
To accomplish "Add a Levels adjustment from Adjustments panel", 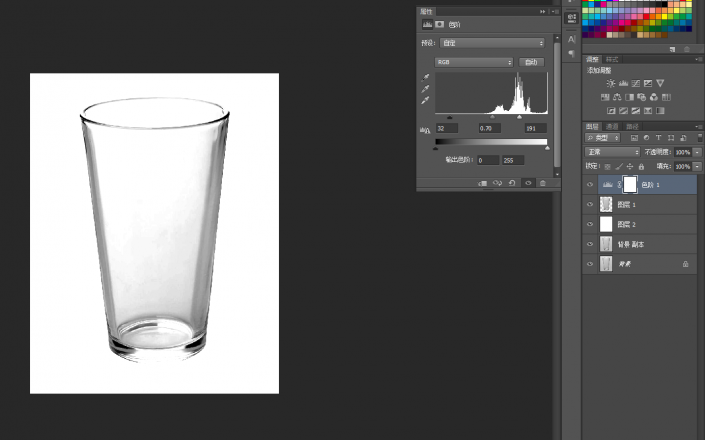I will click(623, 83).
